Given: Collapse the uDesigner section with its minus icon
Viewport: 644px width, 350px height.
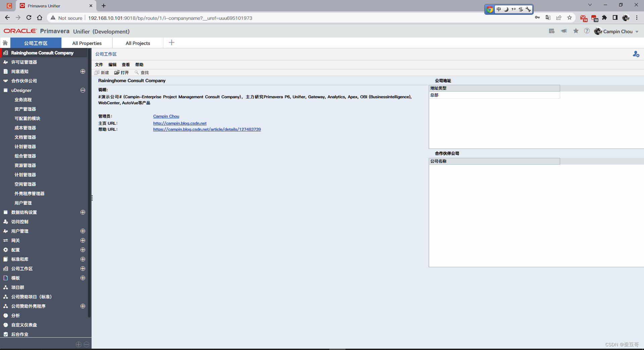Looking at the screenshot, I should click(x=83, y=90).
